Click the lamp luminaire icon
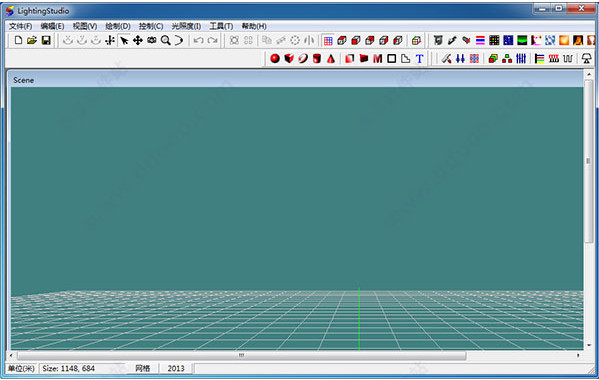 [586, 58]
